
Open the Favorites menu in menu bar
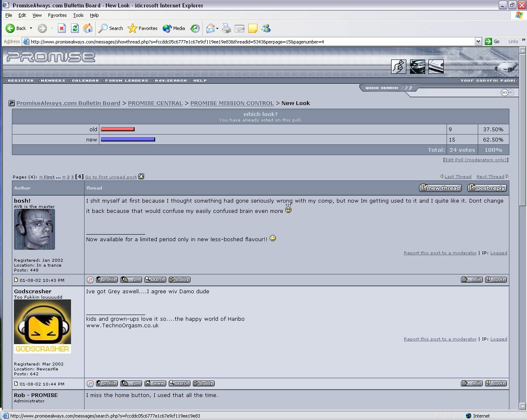pyautogui.click(x=57, y=15)
